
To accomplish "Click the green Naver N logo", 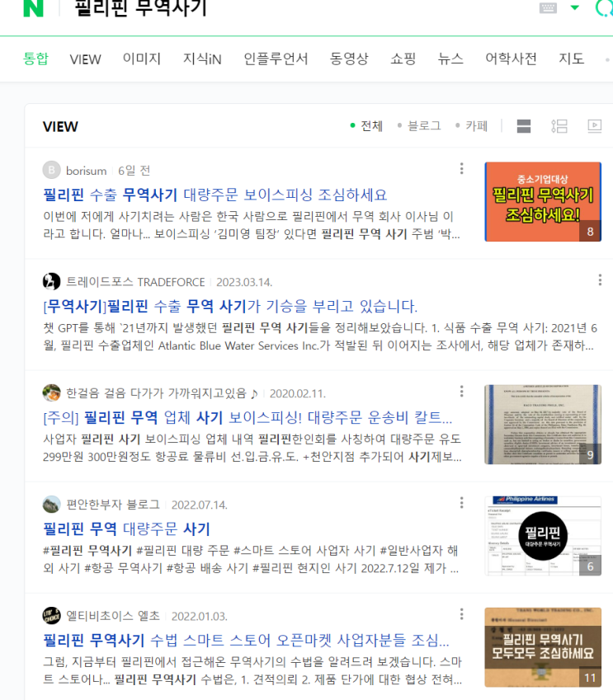I will [34, 8].
